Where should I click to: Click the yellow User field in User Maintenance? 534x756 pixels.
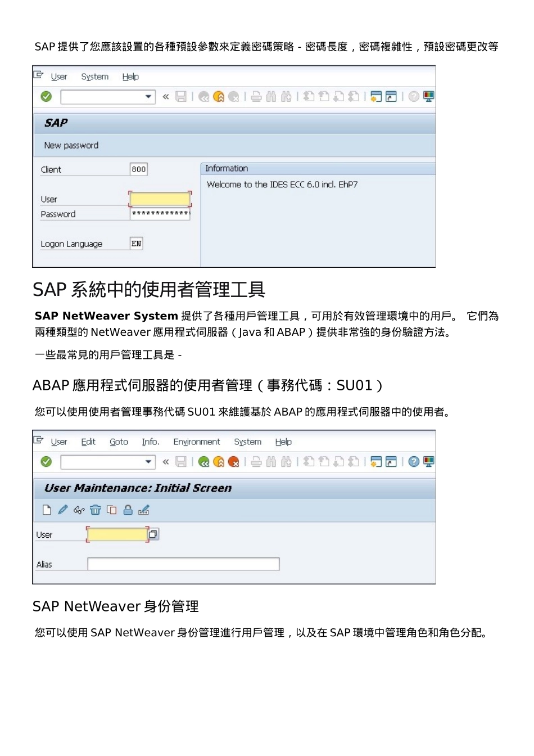coord(117,534)
